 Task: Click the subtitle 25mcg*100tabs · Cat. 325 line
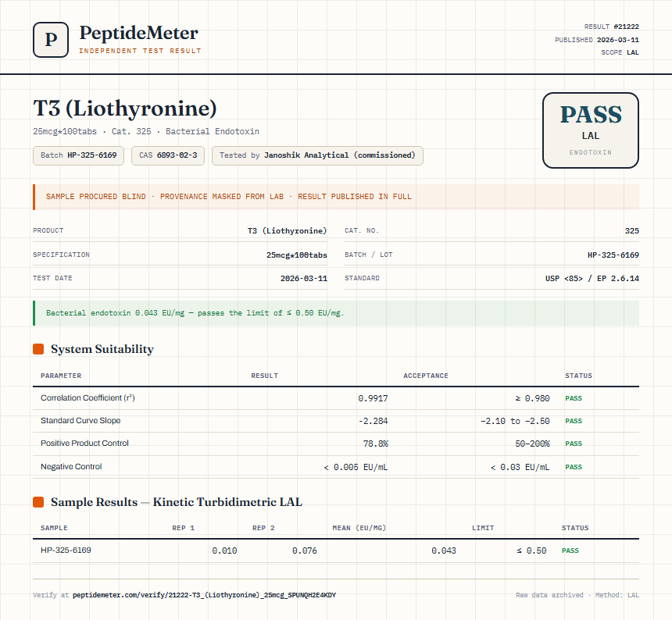[x=146, y=131]
